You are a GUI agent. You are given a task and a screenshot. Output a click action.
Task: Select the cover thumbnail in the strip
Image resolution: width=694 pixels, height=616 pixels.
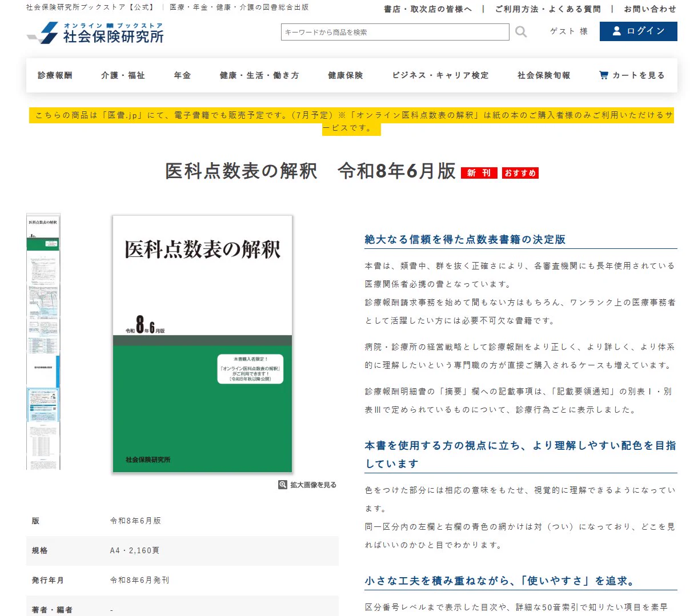[43, 231]
